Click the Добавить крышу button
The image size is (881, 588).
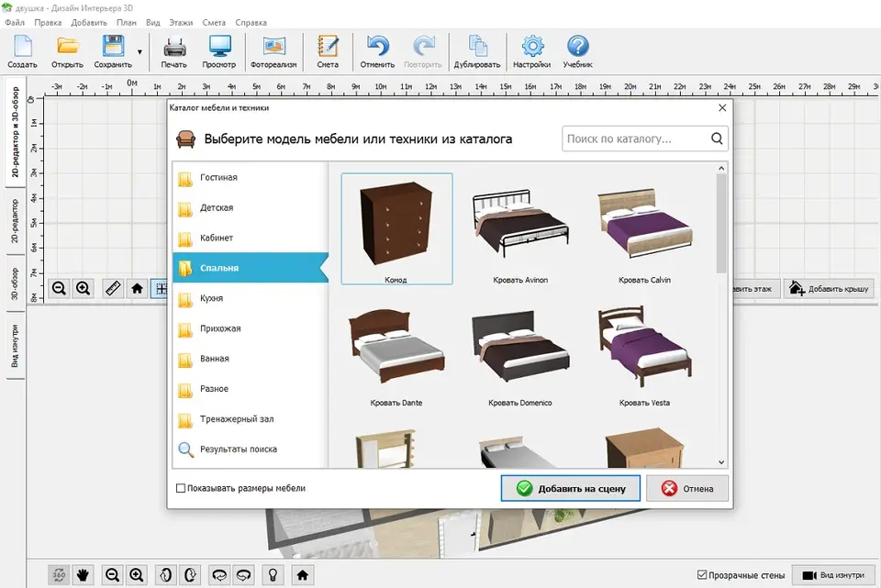(829, 289)
